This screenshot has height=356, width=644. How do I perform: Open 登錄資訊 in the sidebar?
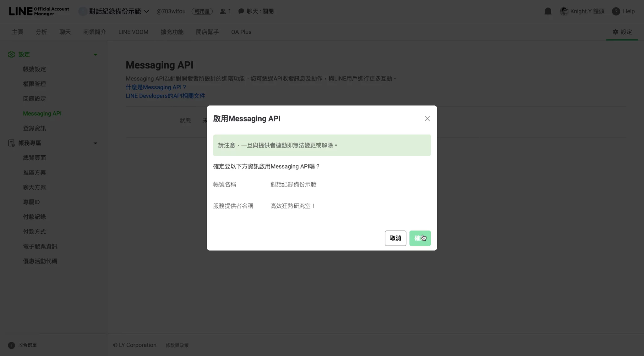34,128
